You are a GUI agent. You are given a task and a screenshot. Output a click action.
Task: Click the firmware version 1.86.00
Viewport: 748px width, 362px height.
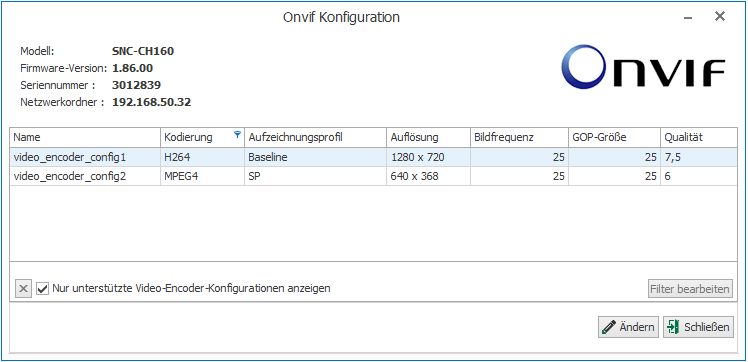[x=133, y=68]
